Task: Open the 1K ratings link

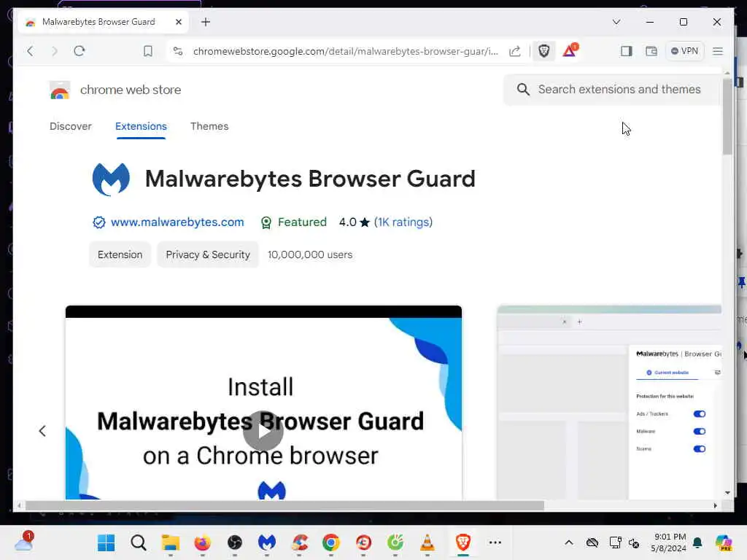Action: coord(403,222)
